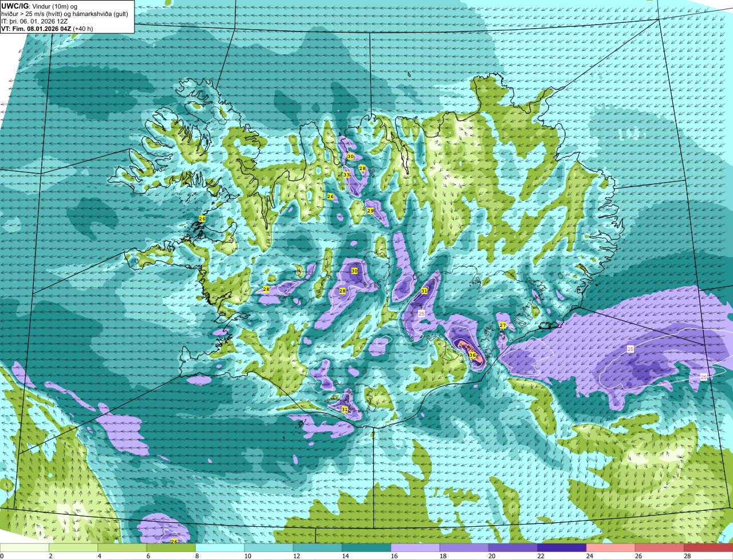Viewport: 733px width, 560px height.
Task: Click the legend scale number 2
Action: point(50,556)
